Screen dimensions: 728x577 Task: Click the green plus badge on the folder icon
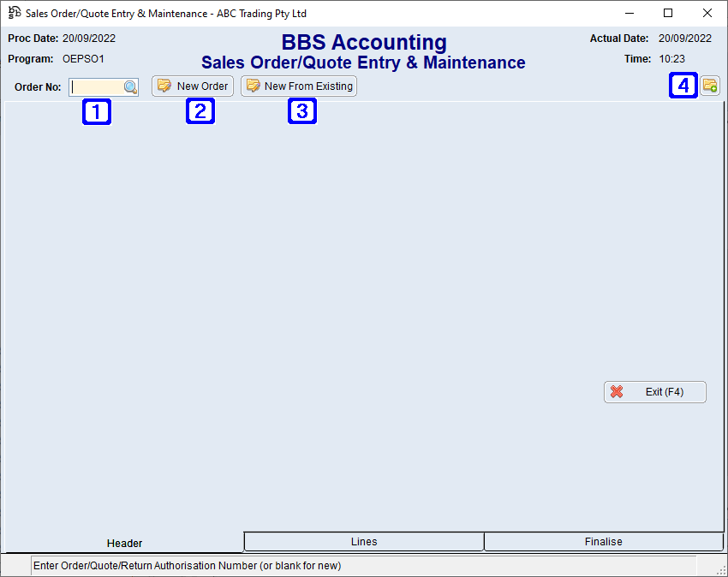[x=716, y=90]
